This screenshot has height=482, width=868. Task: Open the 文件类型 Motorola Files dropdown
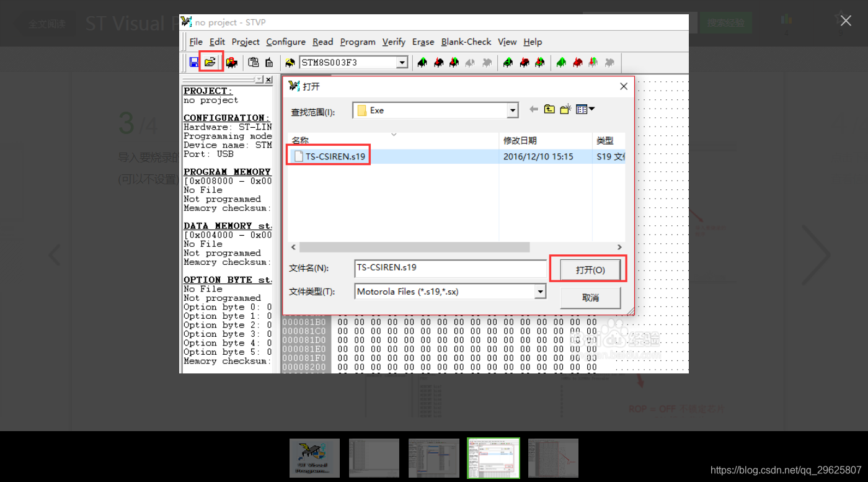539,291
